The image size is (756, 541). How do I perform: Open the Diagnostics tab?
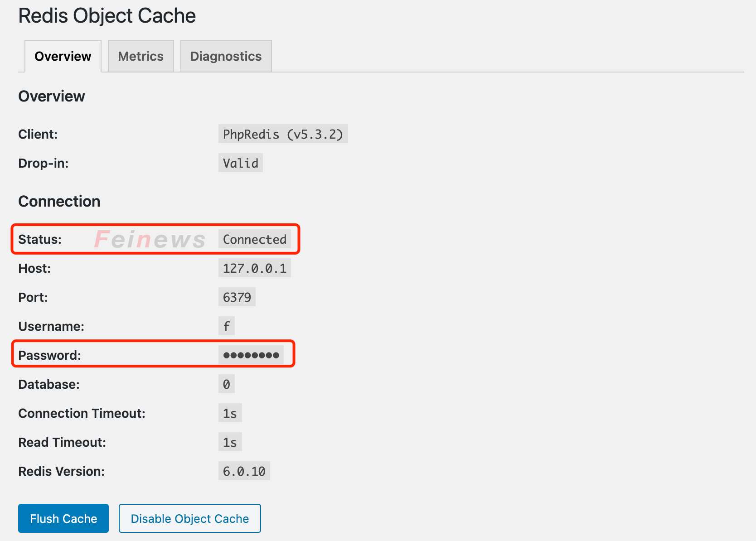click(226, 56)
